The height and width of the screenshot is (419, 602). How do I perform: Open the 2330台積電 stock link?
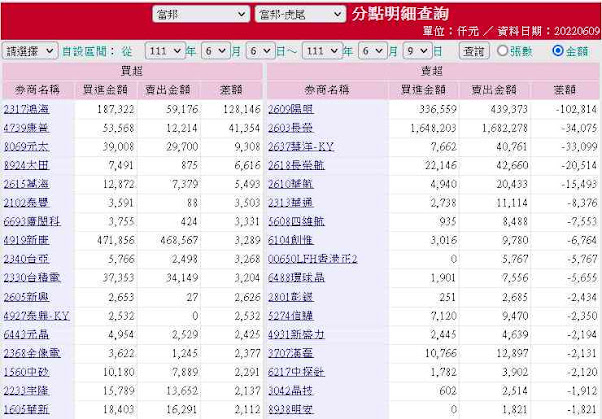(32, 277)
